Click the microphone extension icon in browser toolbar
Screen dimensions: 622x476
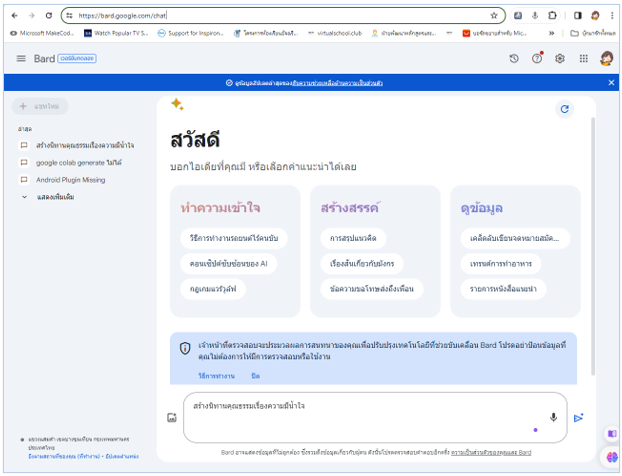(535, 15)
